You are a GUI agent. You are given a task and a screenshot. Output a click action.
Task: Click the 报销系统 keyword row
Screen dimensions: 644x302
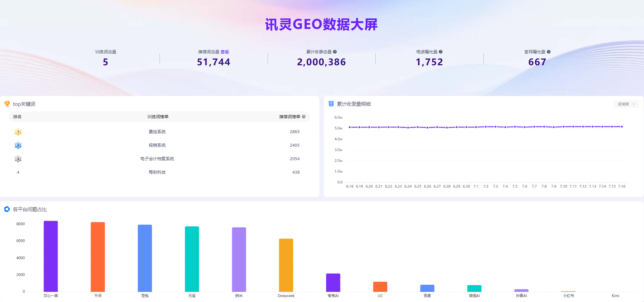[x=159, y=145]
